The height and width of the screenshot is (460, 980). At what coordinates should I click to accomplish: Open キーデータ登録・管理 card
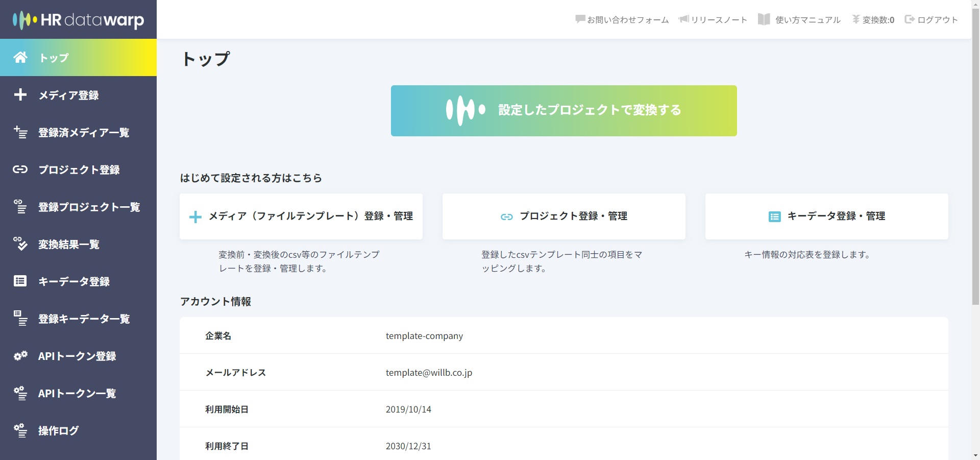point(826,216)
